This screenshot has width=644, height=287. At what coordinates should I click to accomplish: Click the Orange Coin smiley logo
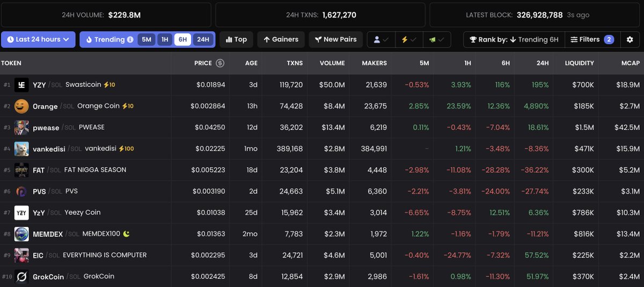21,106
